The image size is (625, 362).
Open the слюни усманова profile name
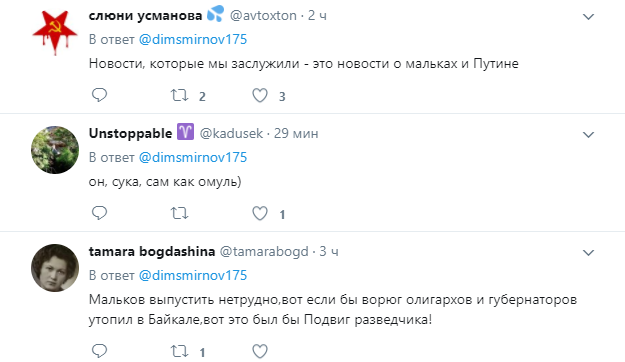point(145,16)
